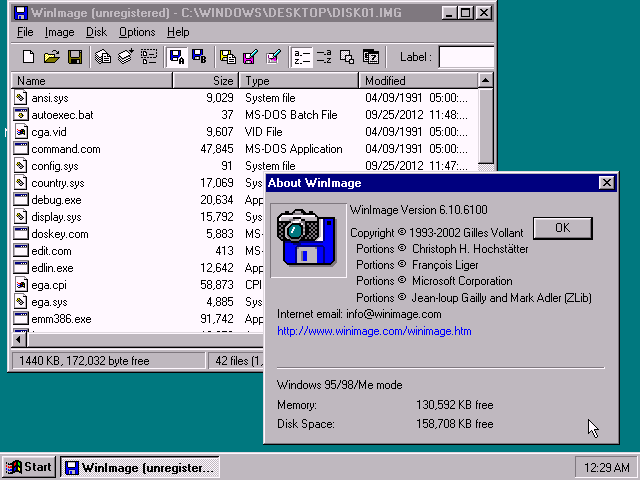This screenshot has width=640, height=480.
Task: Open the File menu
Action: (x=25, y=32)
